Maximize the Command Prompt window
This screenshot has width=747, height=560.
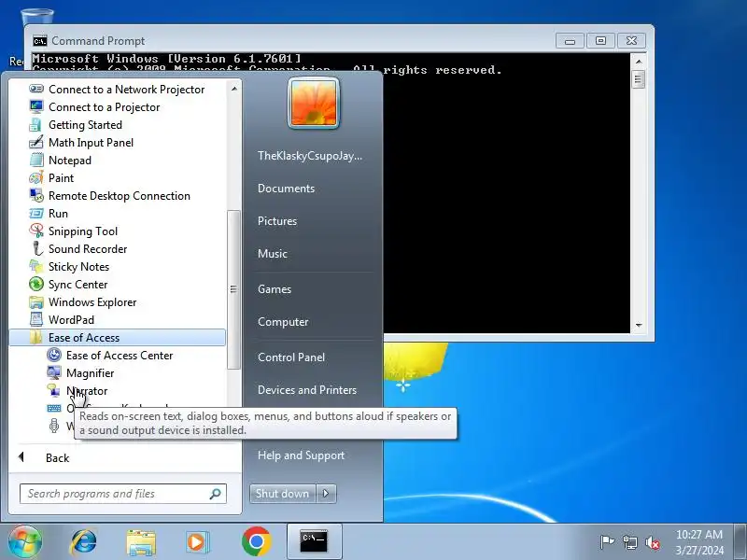tap(600, 41)
